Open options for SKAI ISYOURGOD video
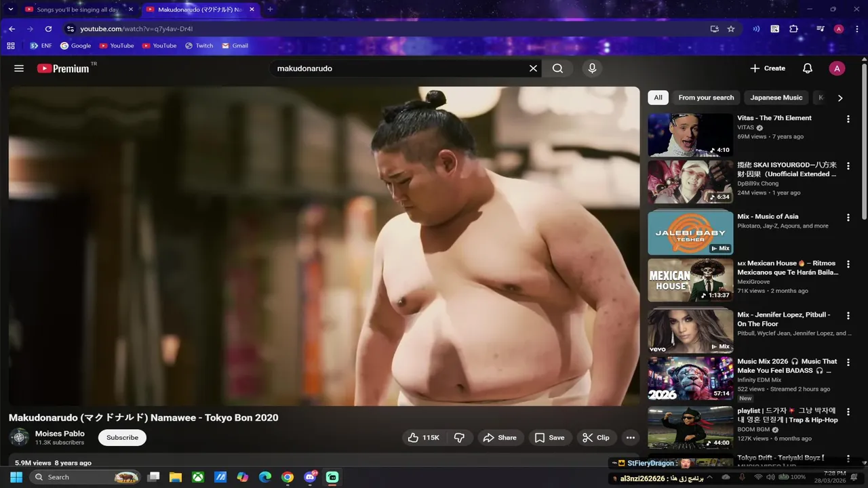 tap(848, 166)
